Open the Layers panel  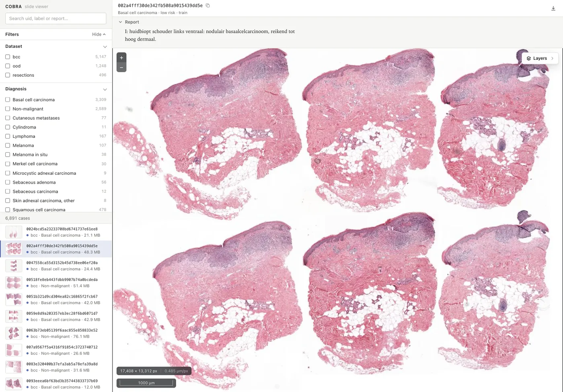[540, 58]
